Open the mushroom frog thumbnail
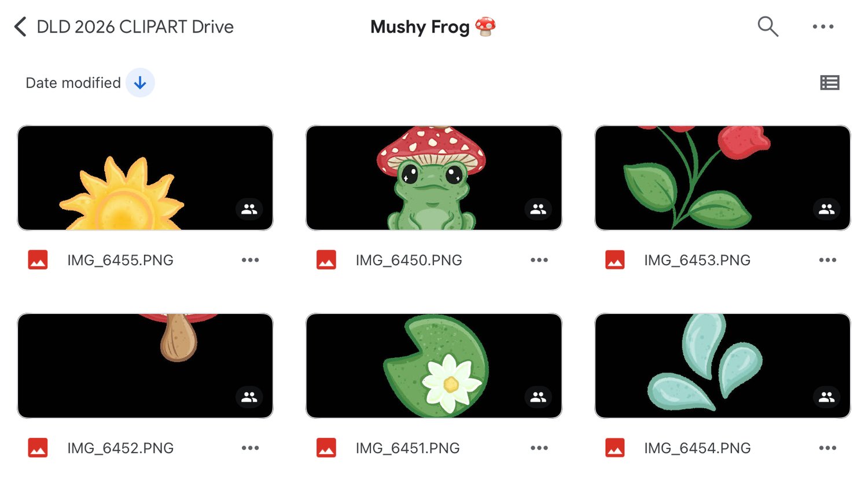Viewport: 868px width, 486px height. pyautogui.click(x=434, y=178)
